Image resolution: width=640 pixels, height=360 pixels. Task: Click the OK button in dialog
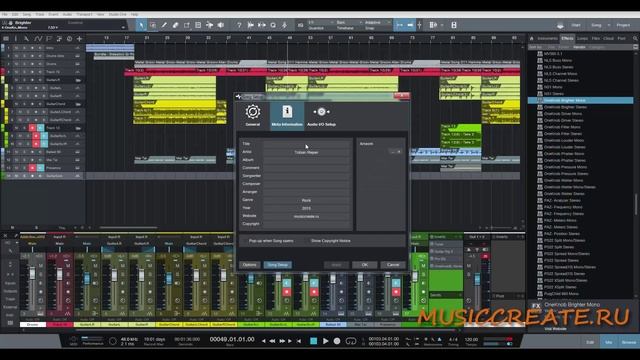coord(364,265)
